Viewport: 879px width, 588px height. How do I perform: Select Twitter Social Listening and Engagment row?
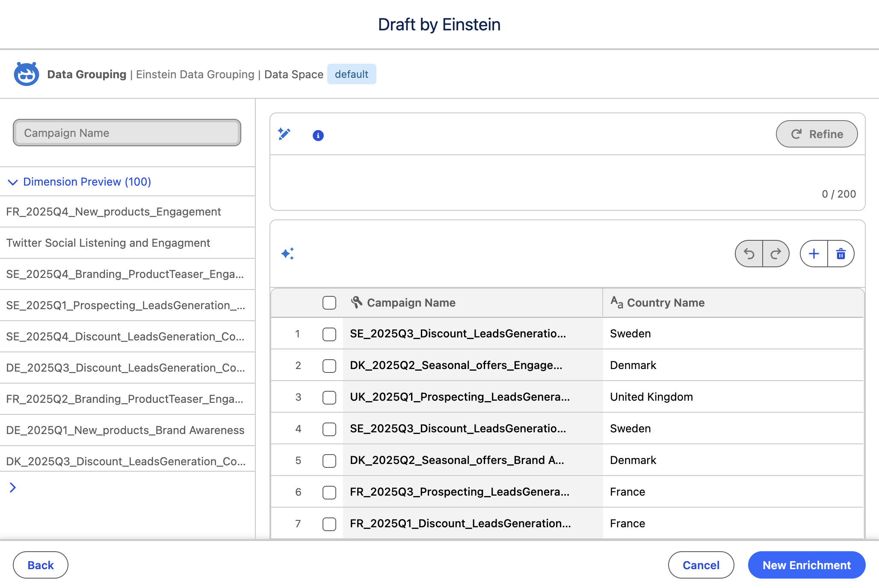(x=127, y=243)
